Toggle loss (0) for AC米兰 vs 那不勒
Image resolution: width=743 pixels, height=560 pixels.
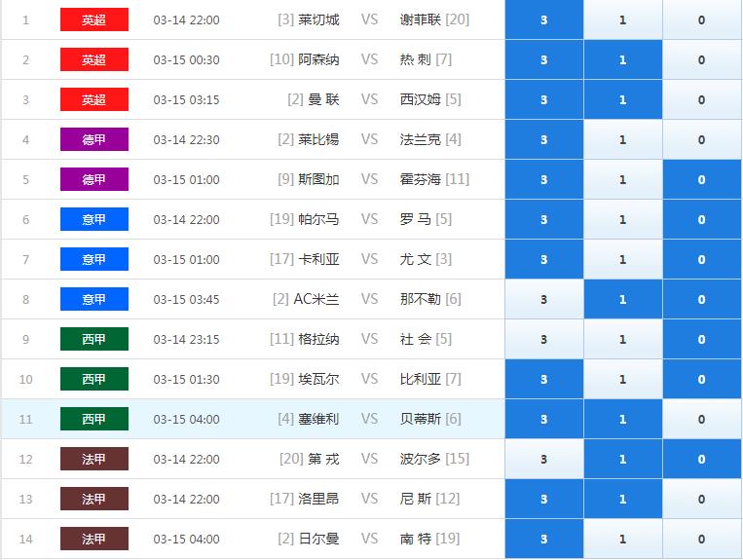[701, 299]
